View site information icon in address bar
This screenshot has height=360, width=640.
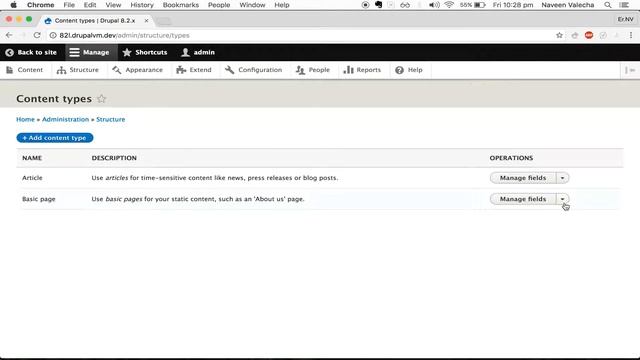tap(53, 36)
